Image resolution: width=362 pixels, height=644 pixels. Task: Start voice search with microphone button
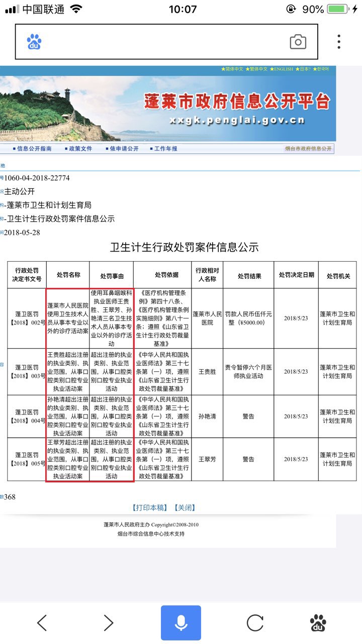click(x=181, y=623)
